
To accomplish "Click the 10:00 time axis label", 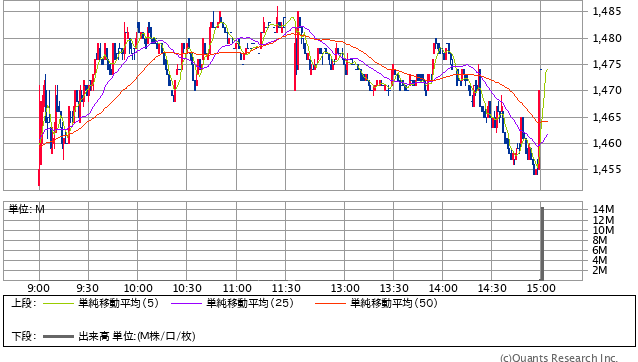I will tap(138, 288).
